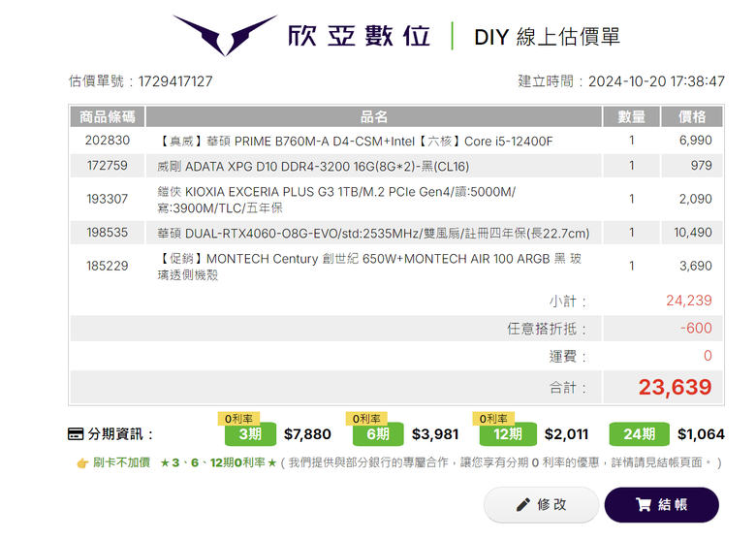Click the price 2,090

point(695,199)
